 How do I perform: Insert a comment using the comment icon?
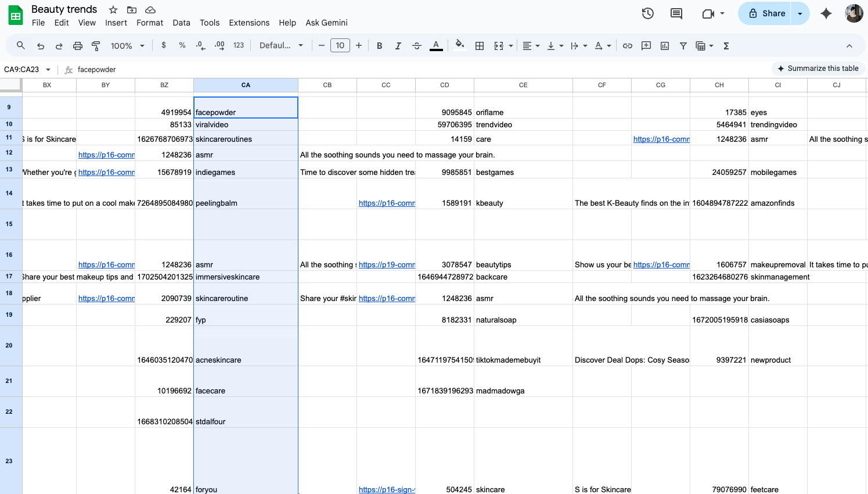646,45
